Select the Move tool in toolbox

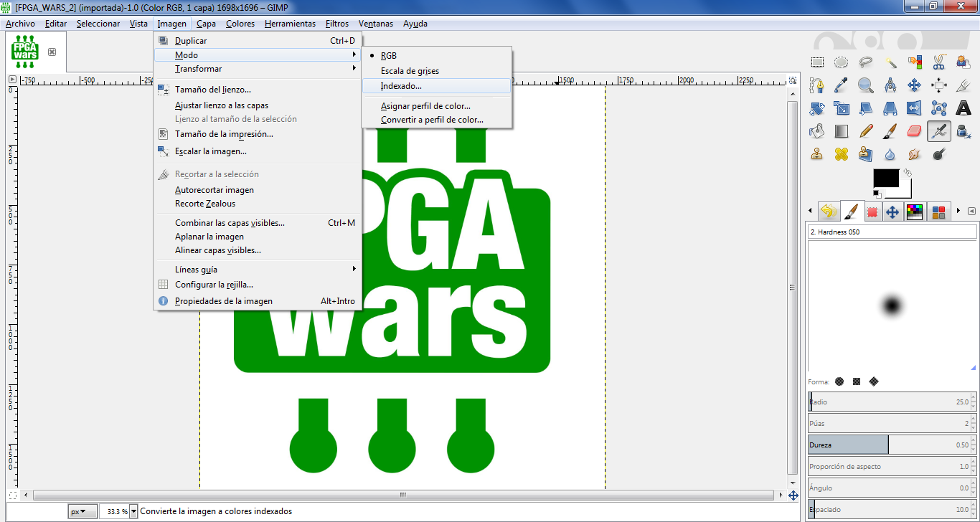point(915,85)
